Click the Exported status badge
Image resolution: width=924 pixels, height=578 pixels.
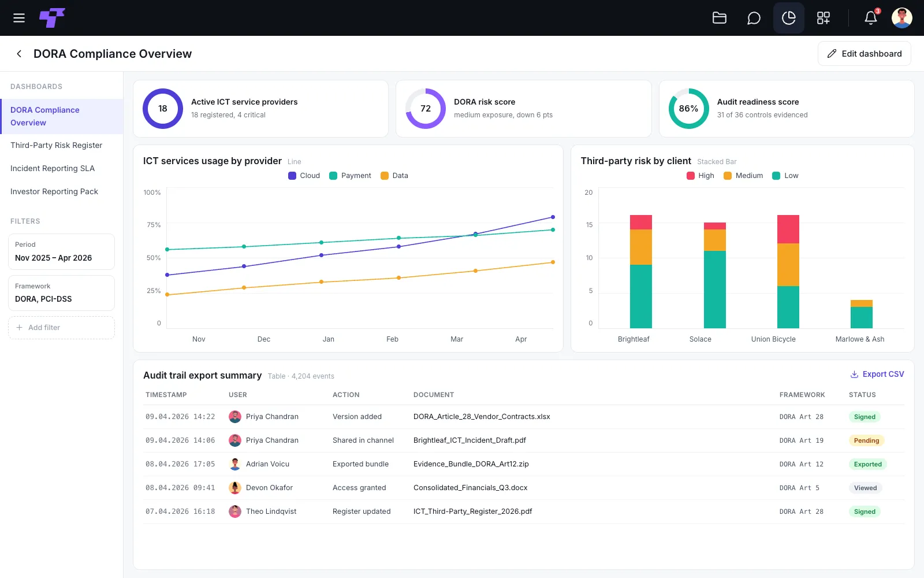pyautogui.click(x=868, y=464)
